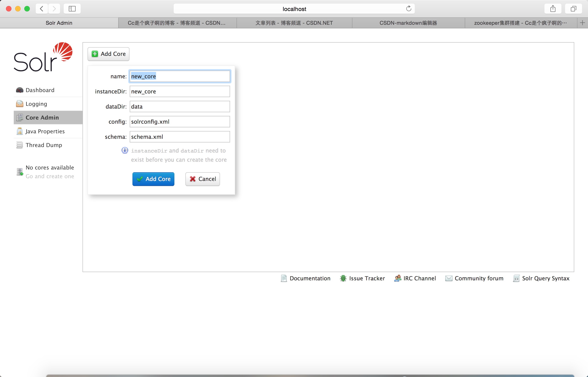588x377 pixels.
Task: Click the blue info icon in the form
Action: [125, 150]
